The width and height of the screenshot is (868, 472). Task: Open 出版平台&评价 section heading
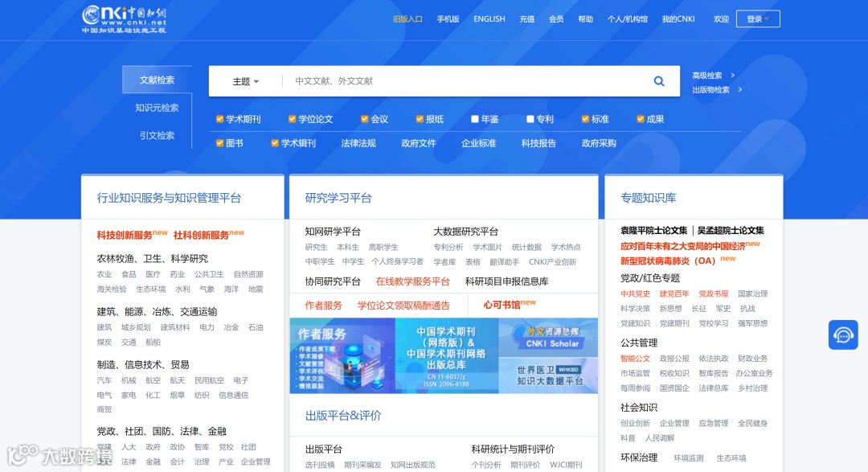(343, 416)
